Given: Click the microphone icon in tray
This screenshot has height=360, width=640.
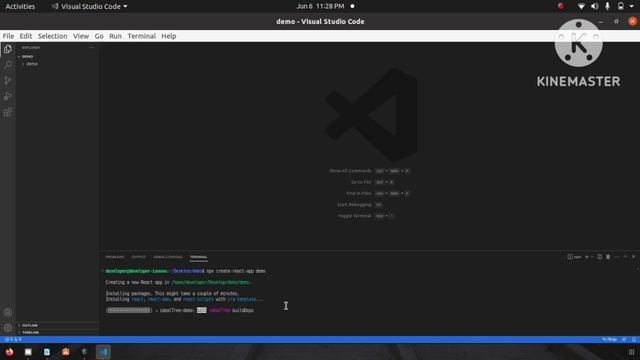Looking at the screenshot, I should pyautogui.click(x=607, y=7).
